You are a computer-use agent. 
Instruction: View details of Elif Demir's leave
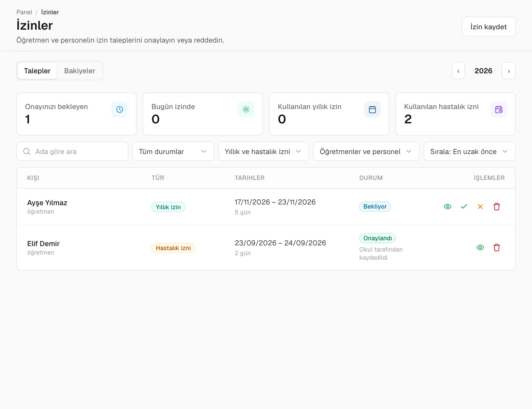[480, 247]
